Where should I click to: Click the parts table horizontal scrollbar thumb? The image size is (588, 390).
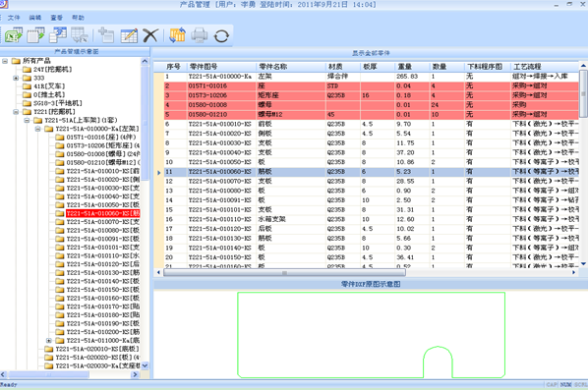point(284,273)
